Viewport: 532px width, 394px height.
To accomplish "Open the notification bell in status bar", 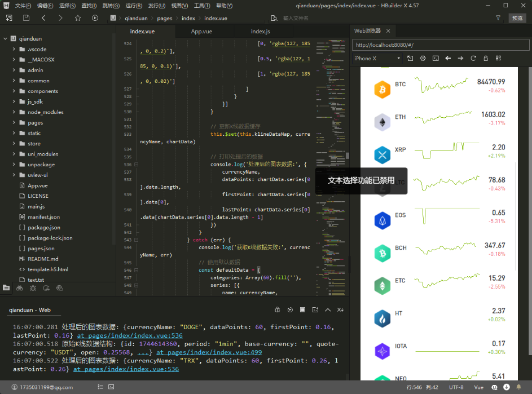I will pyautogui.click(x=519, y=387).
